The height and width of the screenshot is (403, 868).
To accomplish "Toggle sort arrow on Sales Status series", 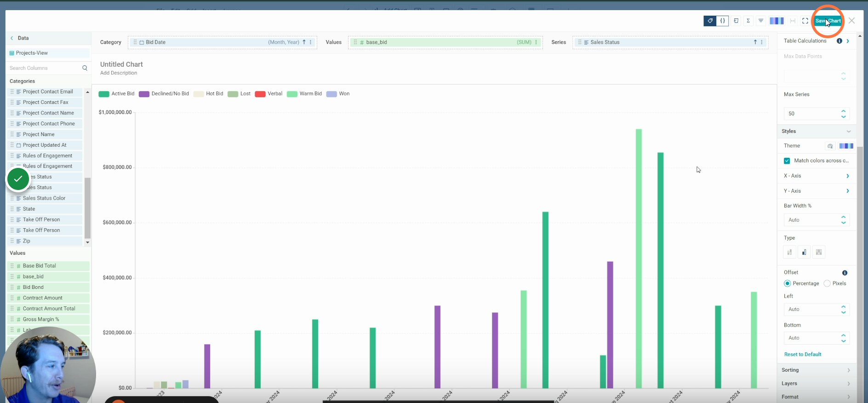I will pos(755,42).
